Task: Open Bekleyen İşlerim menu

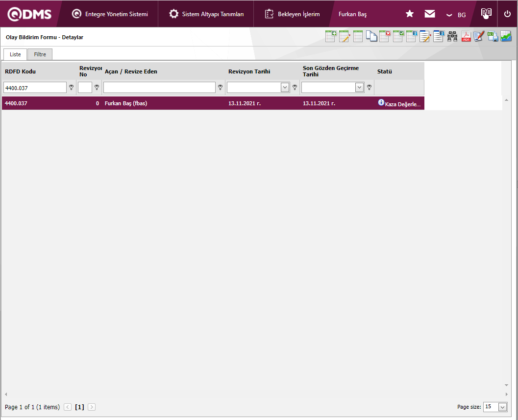Action: 293,14
